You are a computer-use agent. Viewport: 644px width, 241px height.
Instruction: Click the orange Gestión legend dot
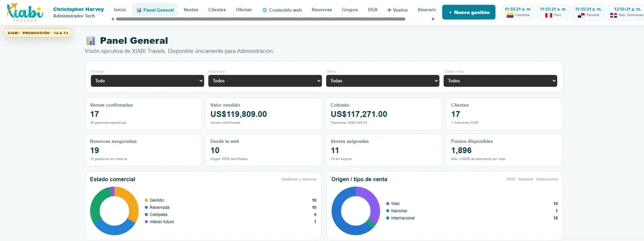pyautogui.click(x=146, y=200)
